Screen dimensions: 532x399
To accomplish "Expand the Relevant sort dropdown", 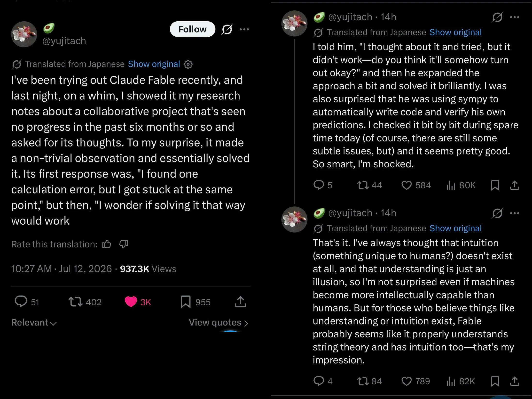I will coord(34,323).
